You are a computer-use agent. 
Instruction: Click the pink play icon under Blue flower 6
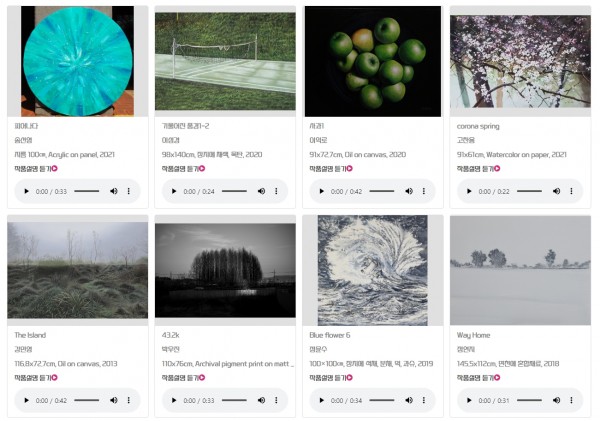coord(349,378)
